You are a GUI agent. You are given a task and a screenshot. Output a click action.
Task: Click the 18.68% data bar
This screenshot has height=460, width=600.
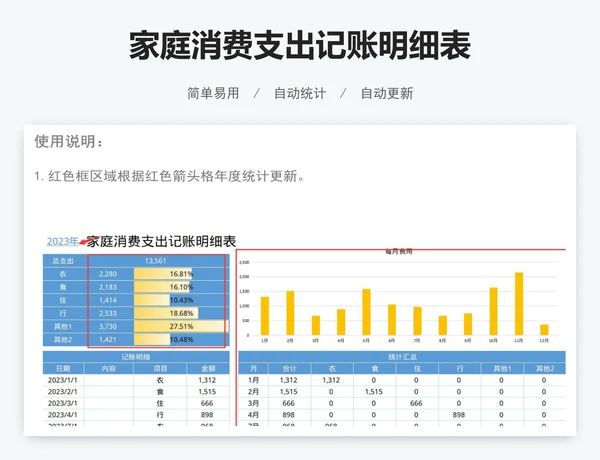166,313
